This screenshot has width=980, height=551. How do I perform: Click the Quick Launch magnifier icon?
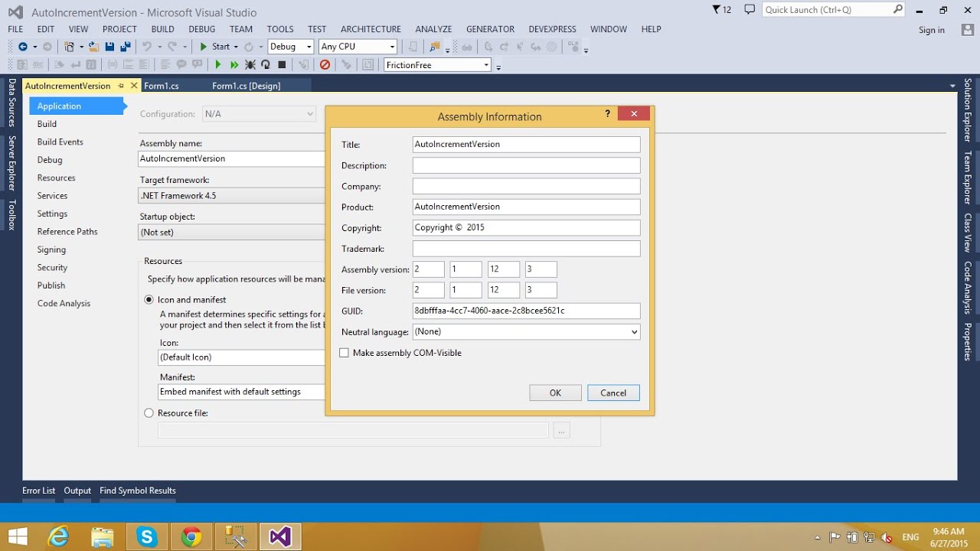click(898, 9)
